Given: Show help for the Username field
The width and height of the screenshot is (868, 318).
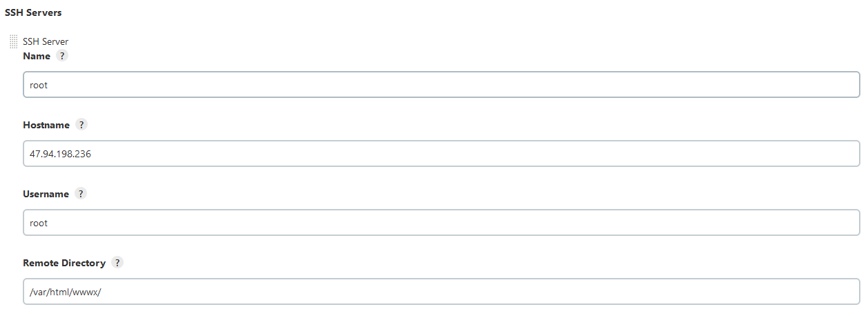Looking at the screenshot, I should tap(81, 194).
